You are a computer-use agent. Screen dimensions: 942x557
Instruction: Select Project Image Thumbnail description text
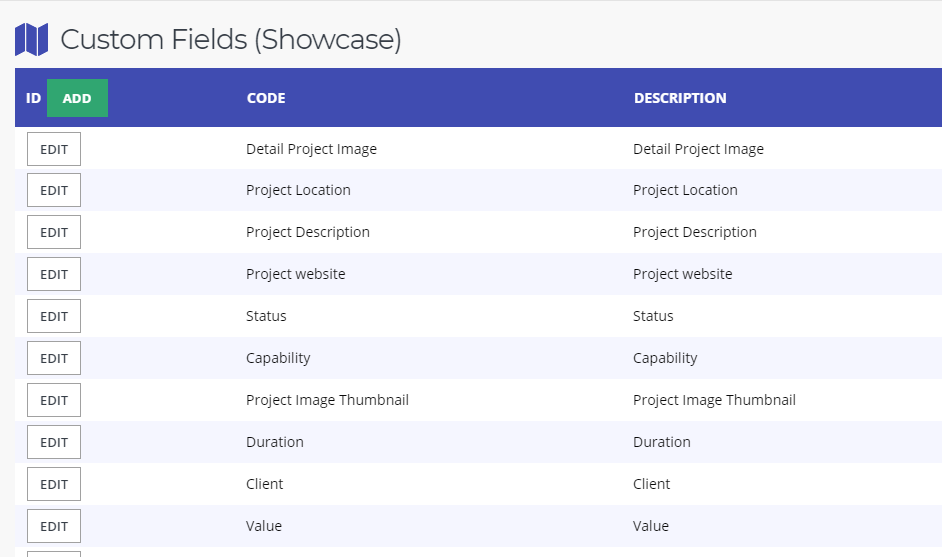[714, 400]
